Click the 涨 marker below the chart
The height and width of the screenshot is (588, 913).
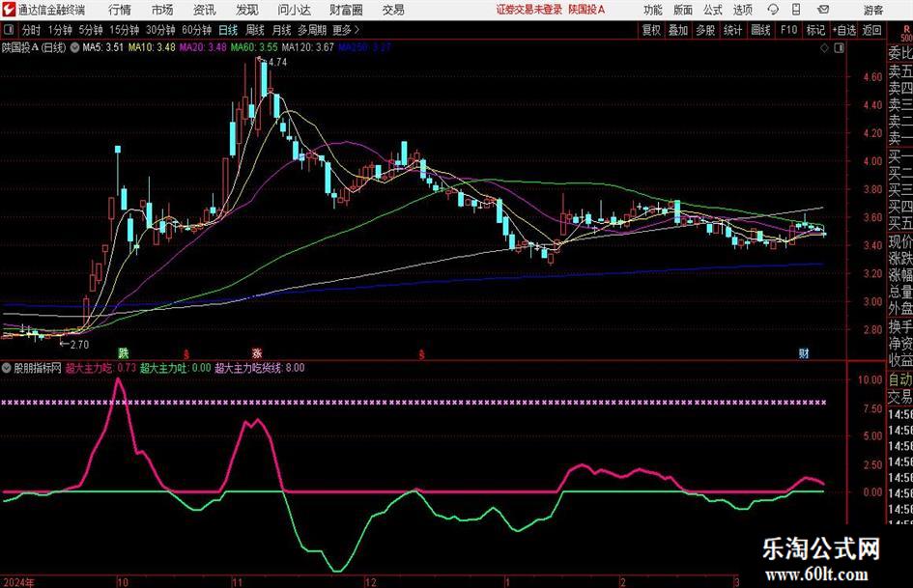(257, 352)
